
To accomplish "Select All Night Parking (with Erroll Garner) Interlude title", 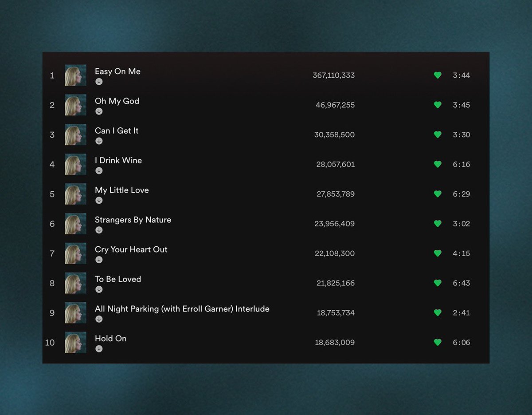I will pyautogui.click(x=182, y=309).
